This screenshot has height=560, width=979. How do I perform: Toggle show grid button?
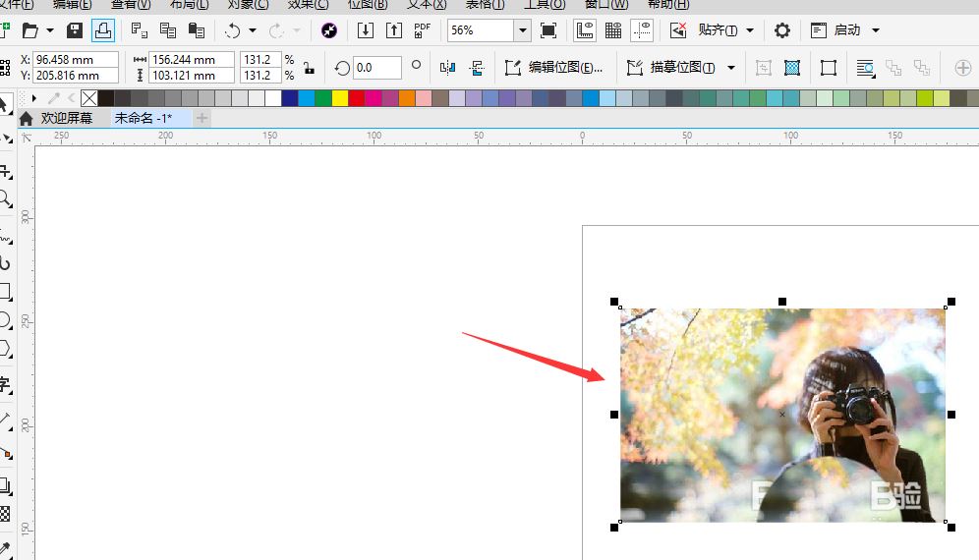613,30
